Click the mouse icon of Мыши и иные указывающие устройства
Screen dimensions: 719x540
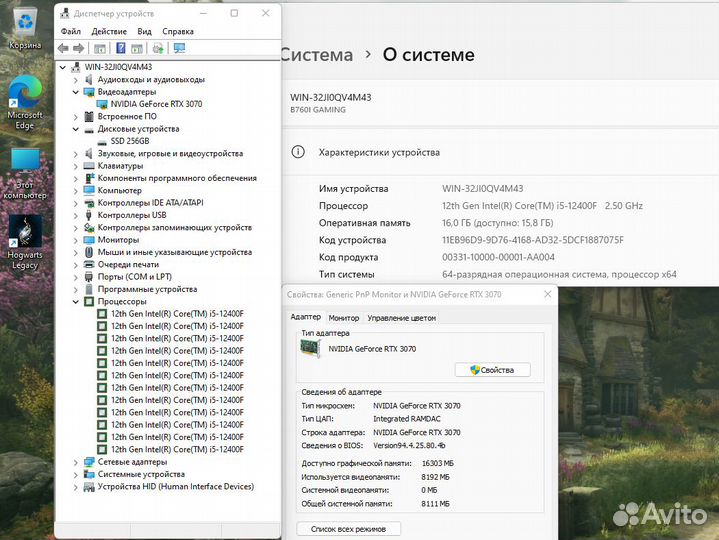coord(89,252)
